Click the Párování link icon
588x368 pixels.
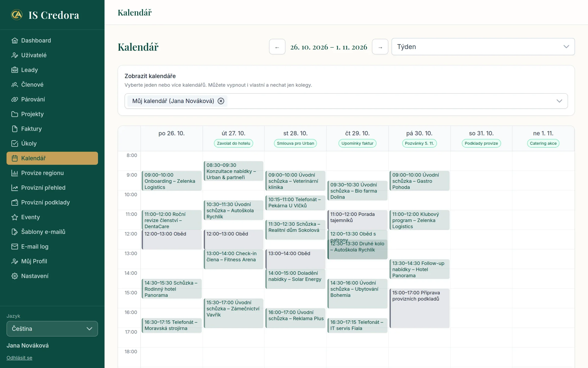coord(15,99)
